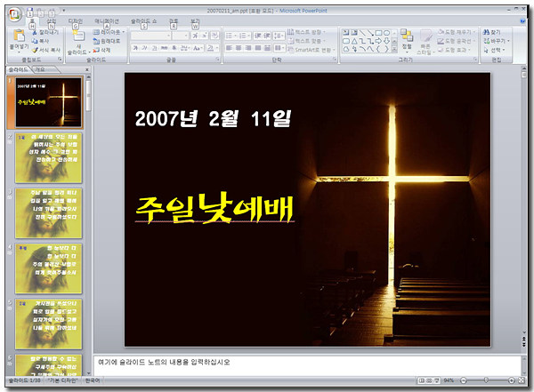
Task: Open the Change Case (Aa) dropdown
Action: pyautogui.click(x=198, y=48)
